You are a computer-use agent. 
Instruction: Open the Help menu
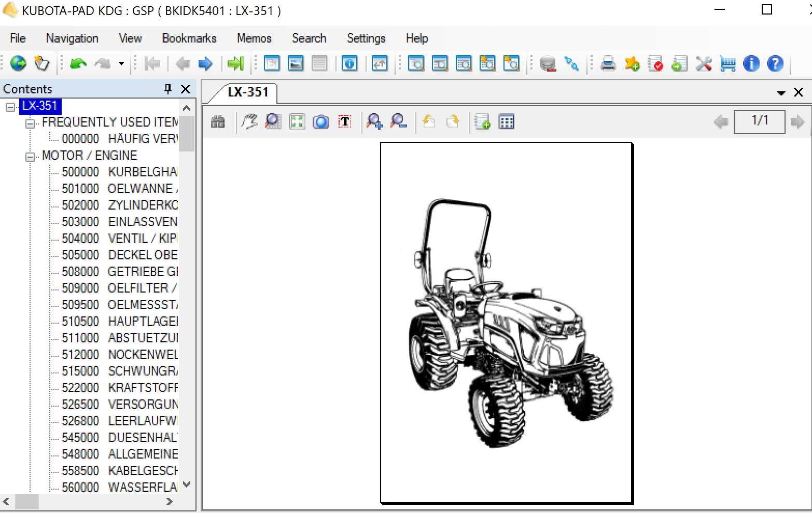click(417, 38)
